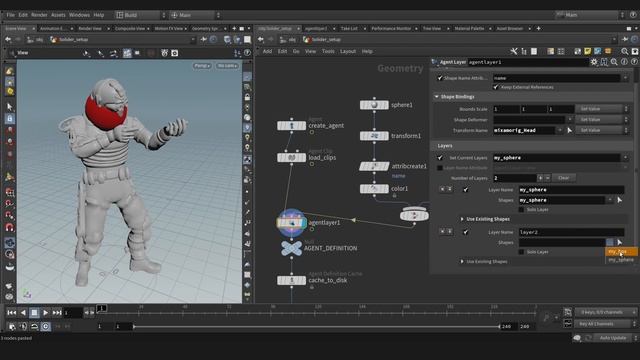Play animation in reverse
Viewport: 640px width, 360px height.
[23, 313]
